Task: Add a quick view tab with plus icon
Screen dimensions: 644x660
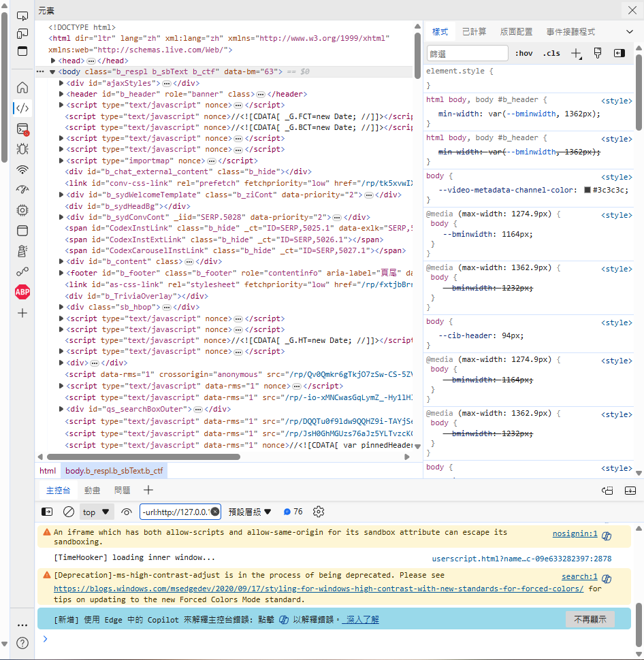Action: click(x=148, y=491)
